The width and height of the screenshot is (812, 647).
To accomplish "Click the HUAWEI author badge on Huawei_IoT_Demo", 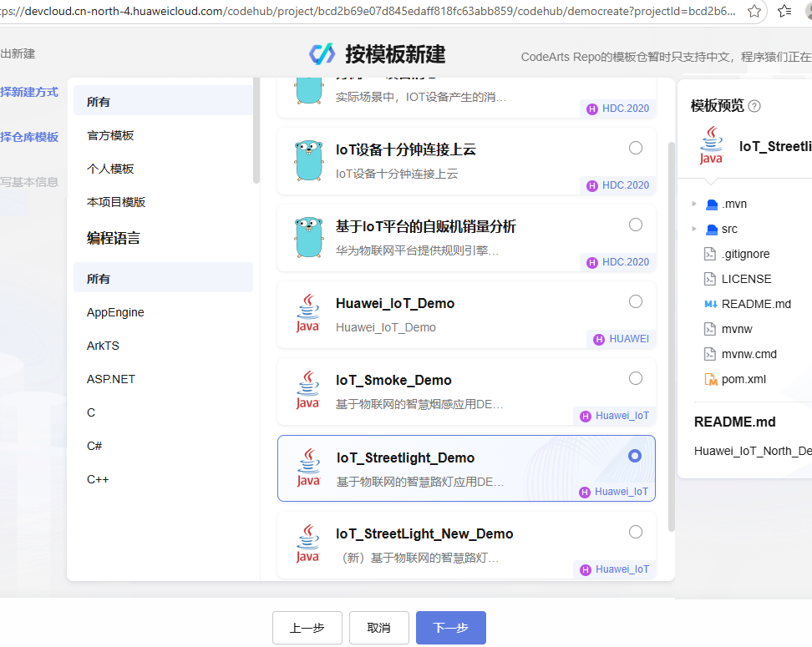I will tap(622, 339).
